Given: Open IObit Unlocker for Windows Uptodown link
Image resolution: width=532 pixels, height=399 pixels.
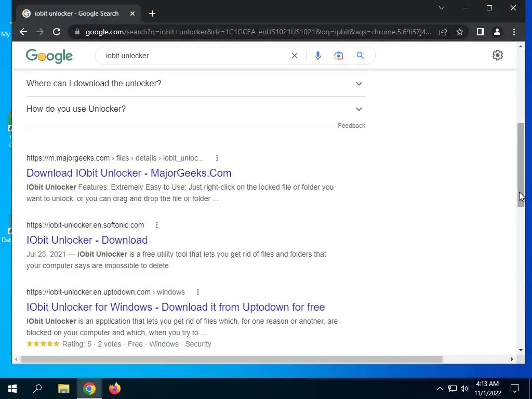Looking at the screenshot, I should point(176,307).
